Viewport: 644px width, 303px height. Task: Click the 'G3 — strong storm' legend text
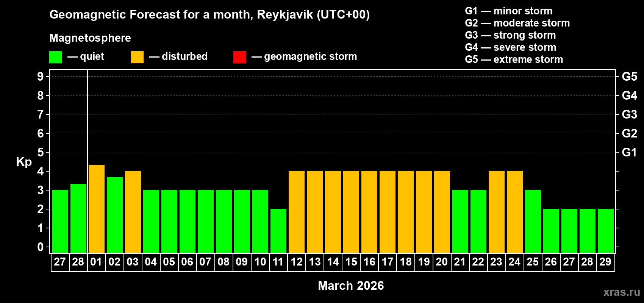pyautogui.click(x=511, y=35)
